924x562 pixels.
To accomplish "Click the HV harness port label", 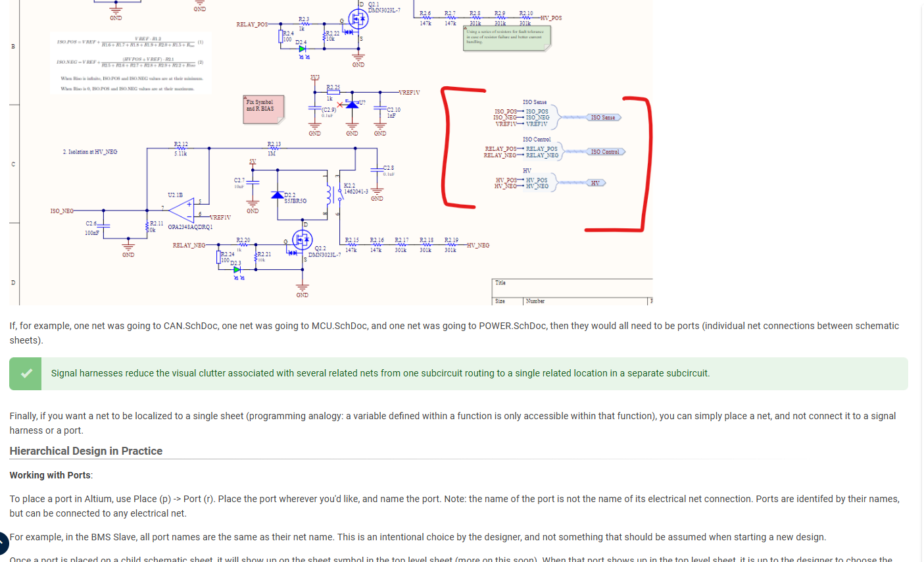I will point(596,183).
